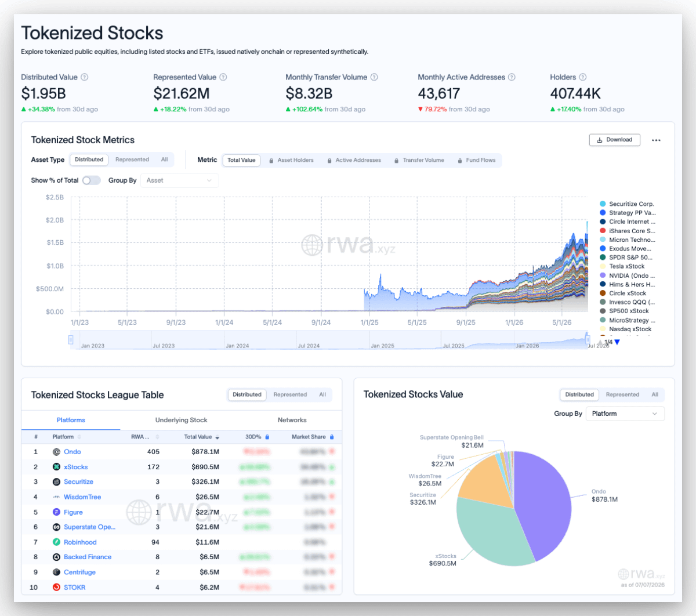Click the lock icon beside Market Share column

tap(332, 437)
